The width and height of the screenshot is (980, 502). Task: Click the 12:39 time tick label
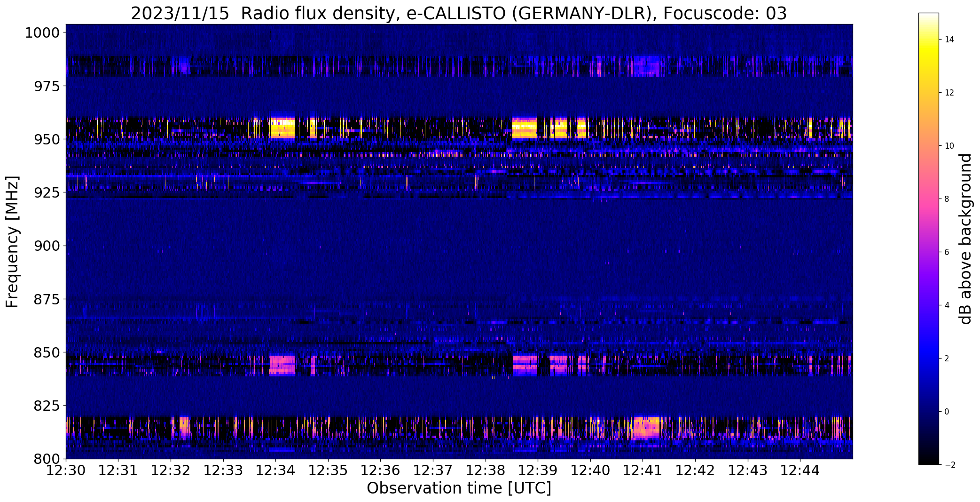pos(538,470)
